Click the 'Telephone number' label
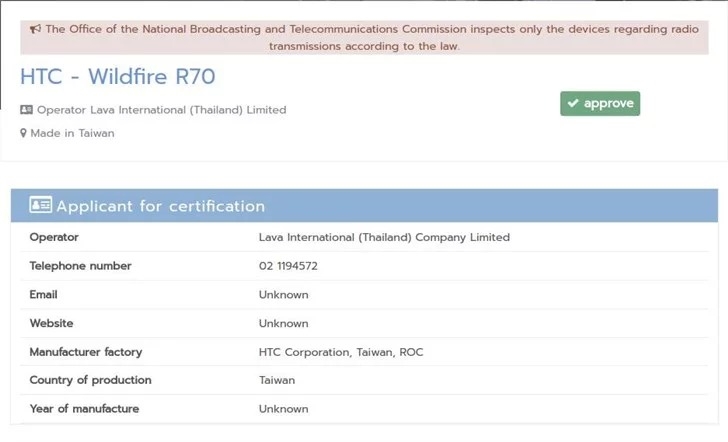The width and height of the screenshot is (728, 442). pyautogui.click(x=80, y=266)
